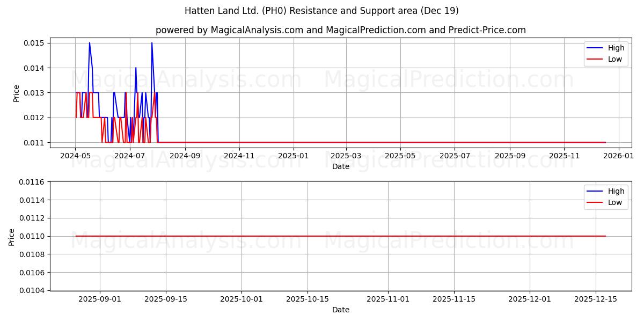Click the Date axis label of top chart
The height and width of the screenshot is (322, 644).
(340, 166)
